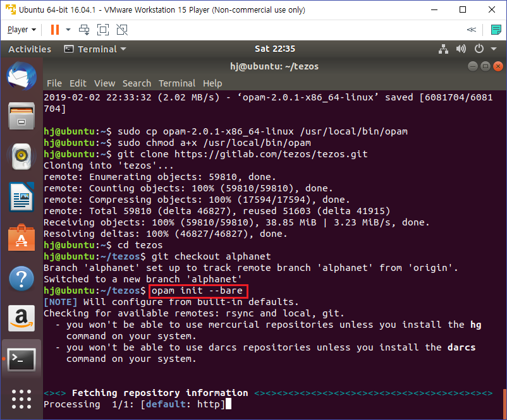Show Applications grid at the dock bottom
The image size is (507, 420).
tap(21, 399)
